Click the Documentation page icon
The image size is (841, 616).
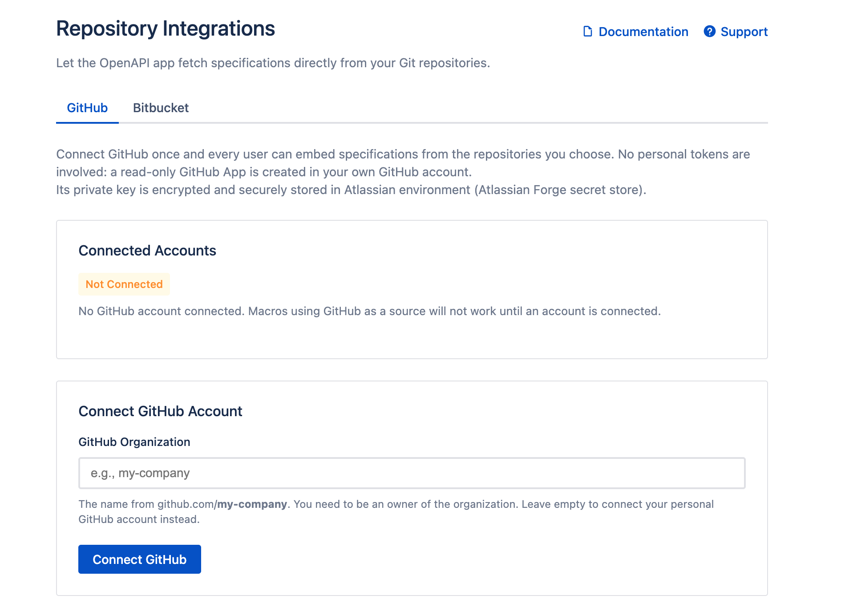587,32
